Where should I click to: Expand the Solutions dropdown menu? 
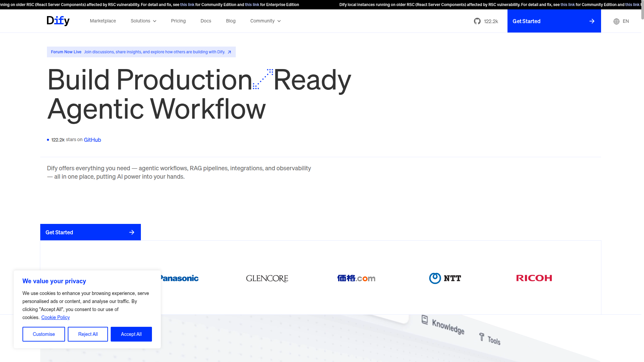(143, 21)
